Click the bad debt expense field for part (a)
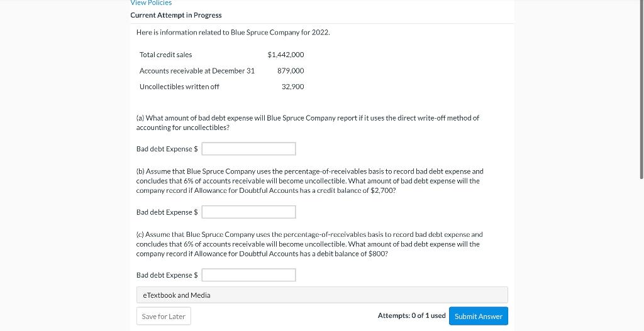 click(x=248, y=149)
